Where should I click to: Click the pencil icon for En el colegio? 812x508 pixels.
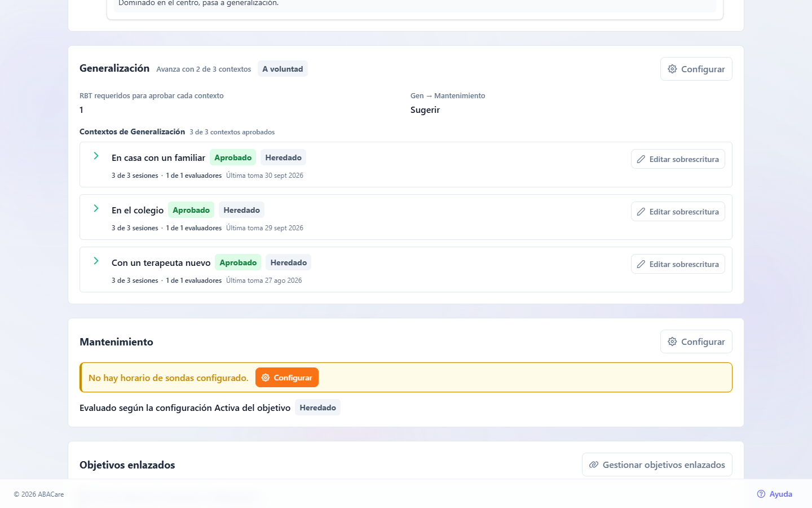641,212
